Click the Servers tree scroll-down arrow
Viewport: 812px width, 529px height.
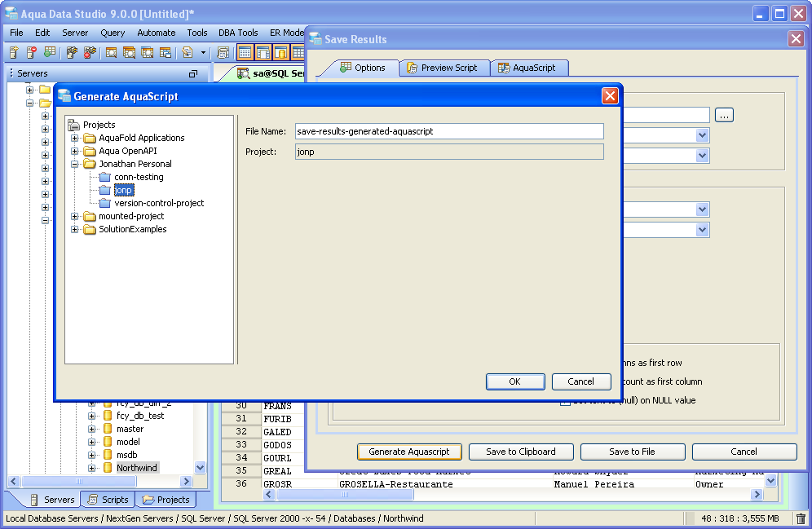pyautogui.click(x=200, y=467)
